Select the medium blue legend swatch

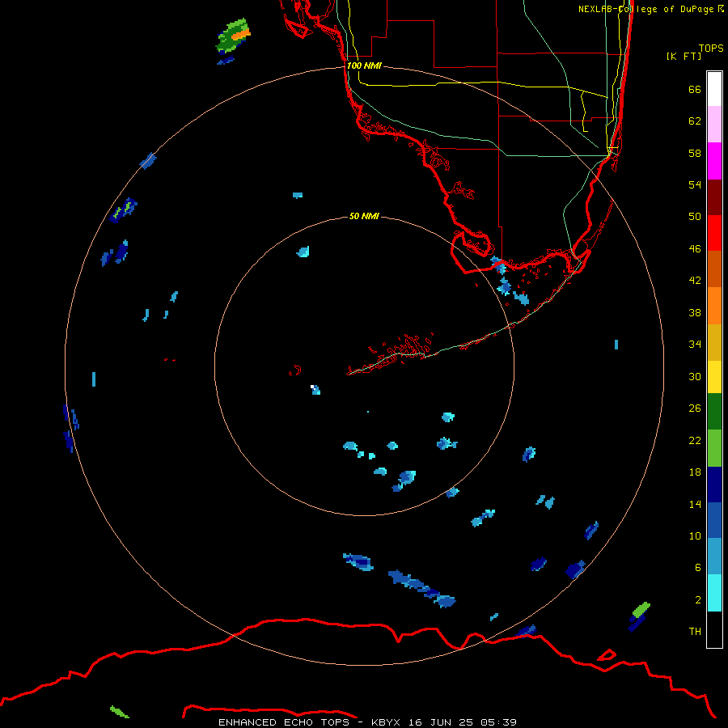(x=714, y=520)
